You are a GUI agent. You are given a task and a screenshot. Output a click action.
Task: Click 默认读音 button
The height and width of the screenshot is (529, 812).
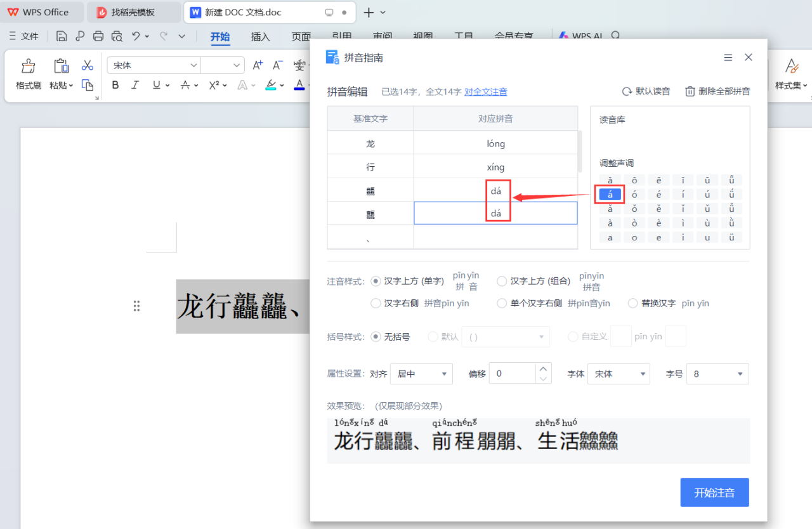[x=646, y=91]
